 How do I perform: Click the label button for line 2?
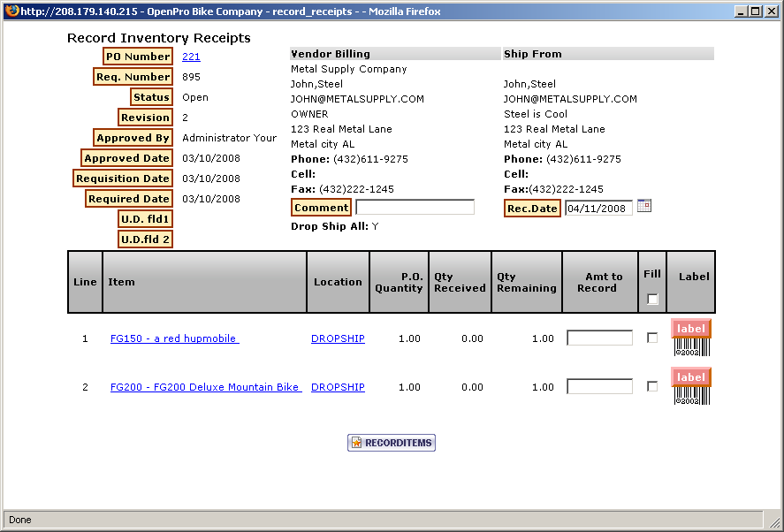pyautogui.click(x=690, y=377)
